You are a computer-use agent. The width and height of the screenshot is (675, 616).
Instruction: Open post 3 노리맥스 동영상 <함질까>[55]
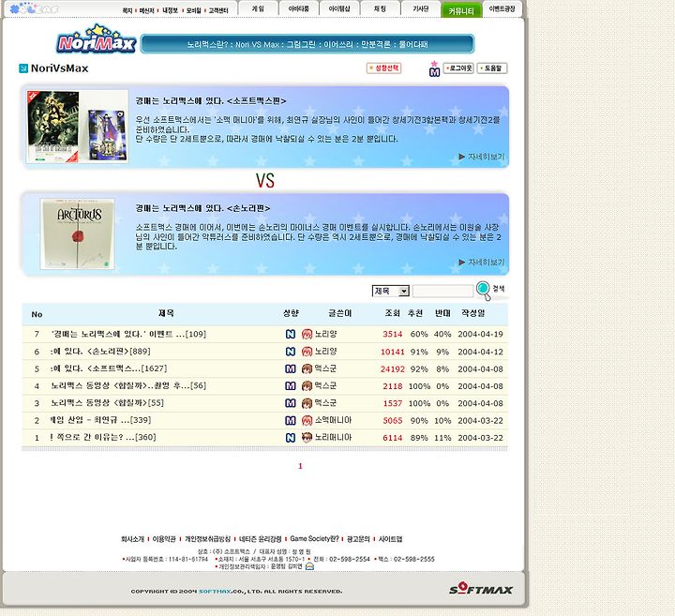point(107,403)
